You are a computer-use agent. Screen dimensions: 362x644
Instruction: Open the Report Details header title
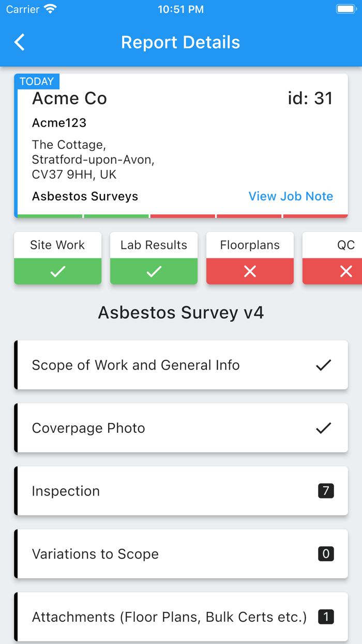click(x=180, y=42)
